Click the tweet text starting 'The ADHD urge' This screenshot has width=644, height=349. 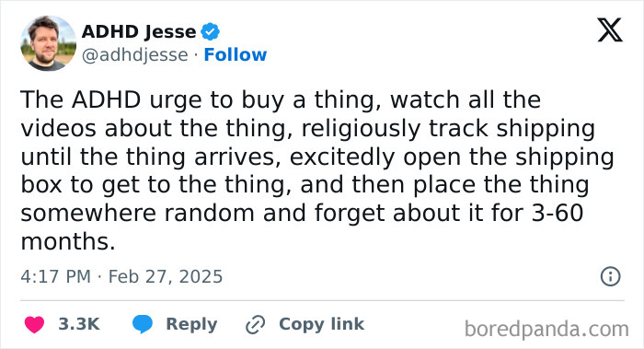click(317, 170)
